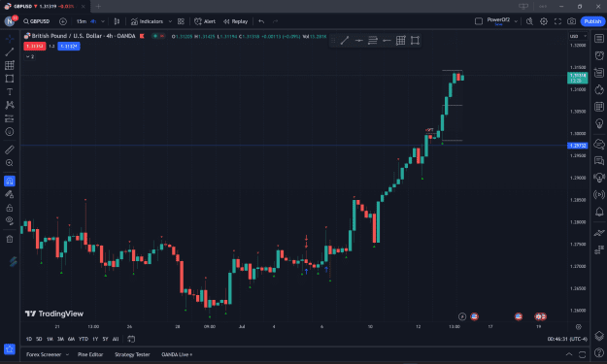Start Bar Replay mode

(235, 21)
